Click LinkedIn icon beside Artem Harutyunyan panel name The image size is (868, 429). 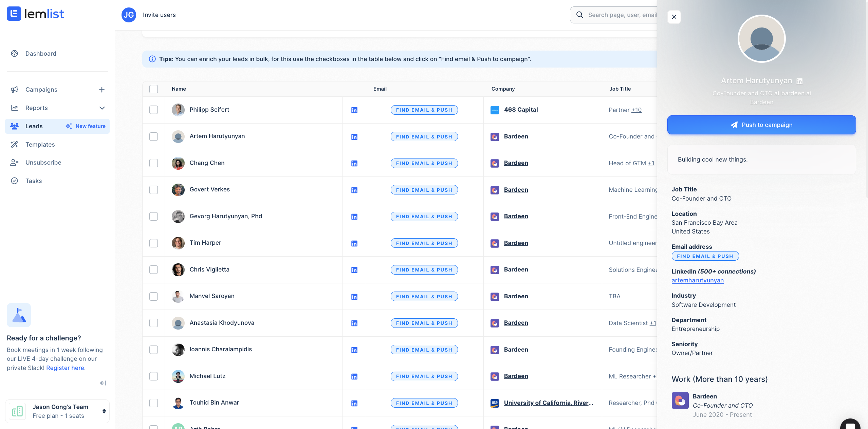pos(799,81)
